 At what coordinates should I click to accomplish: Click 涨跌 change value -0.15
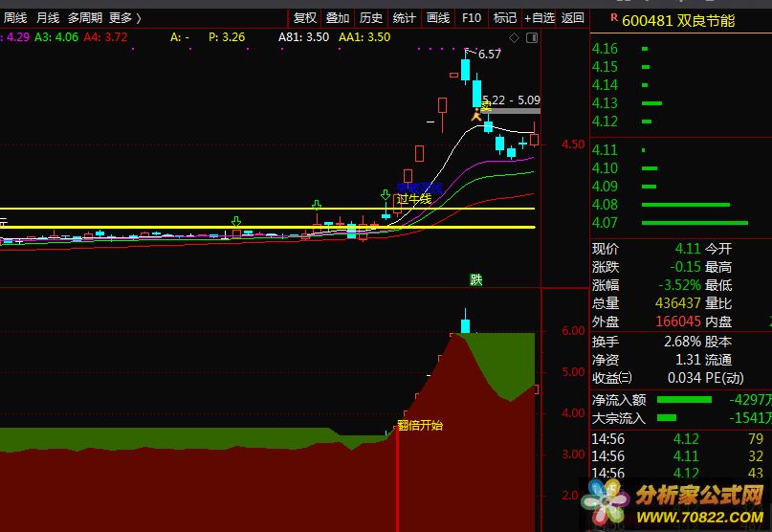coord(685,267)
